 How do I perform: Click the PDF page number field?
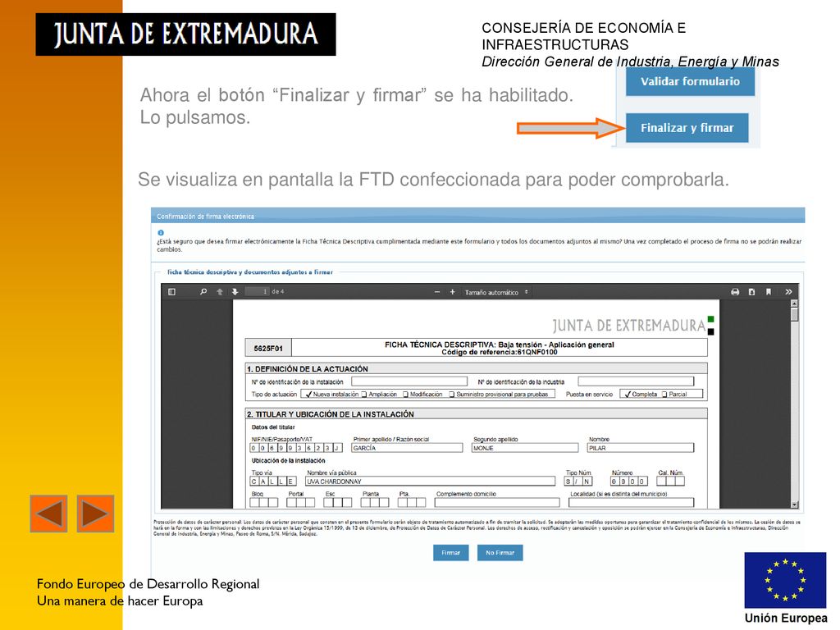tap(257, 292)
